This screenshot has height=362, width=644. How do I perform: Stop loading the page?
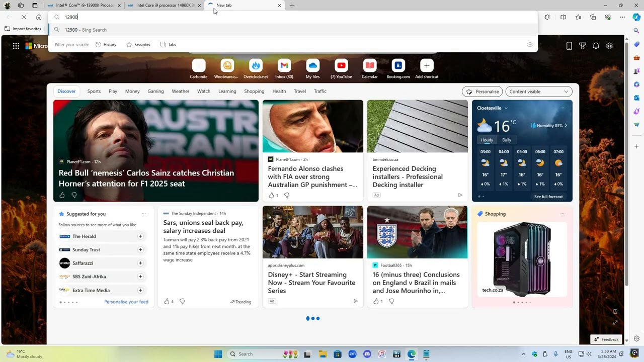tap(24, 17)
